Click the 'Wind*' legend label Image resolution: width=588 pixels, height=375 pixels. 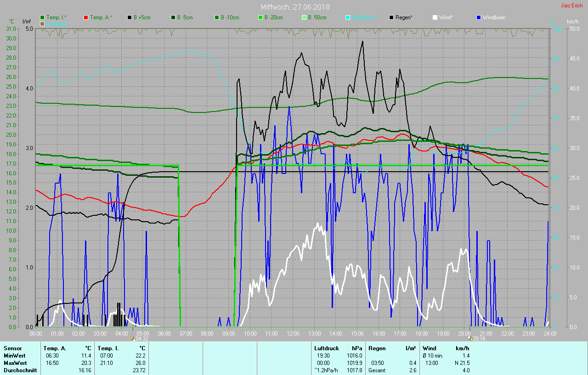click(x=446, y=17)
